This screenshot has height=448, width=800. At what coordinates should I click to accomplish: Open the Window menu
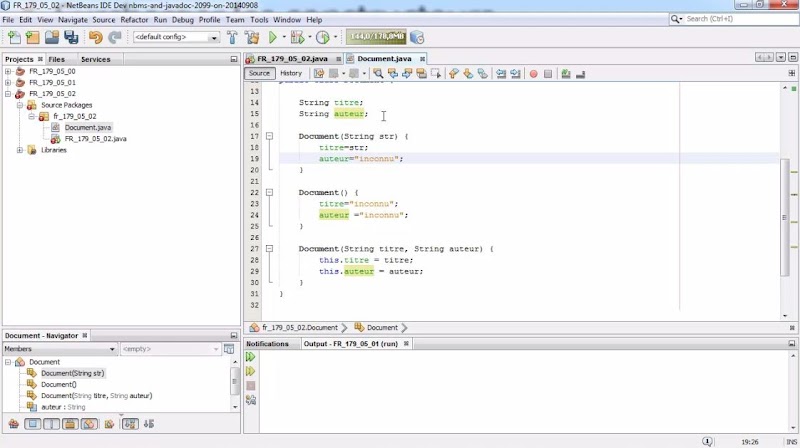[287, 20]
